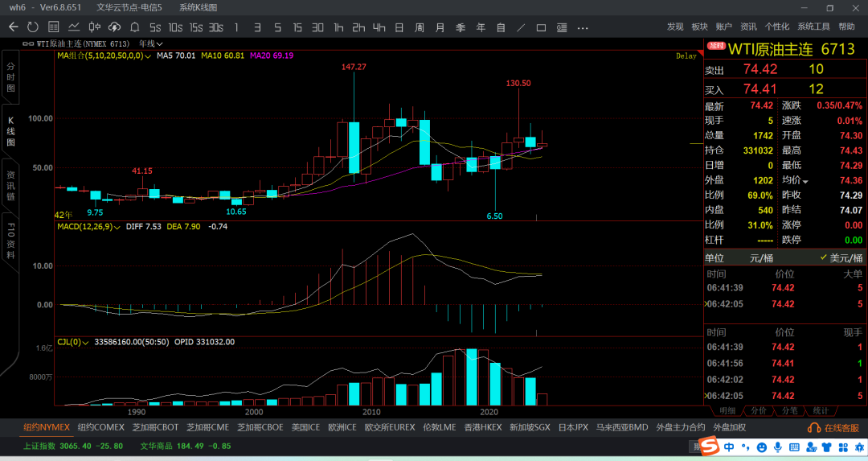Open the price alert bell icon
Screen dimensions: 868x461
pos(134,27)
